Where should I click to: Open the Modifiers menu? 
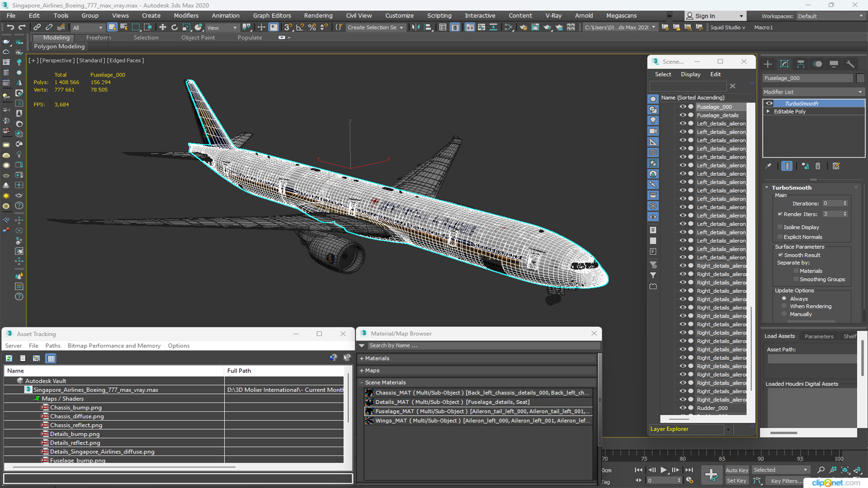click(x=186, y=15)
